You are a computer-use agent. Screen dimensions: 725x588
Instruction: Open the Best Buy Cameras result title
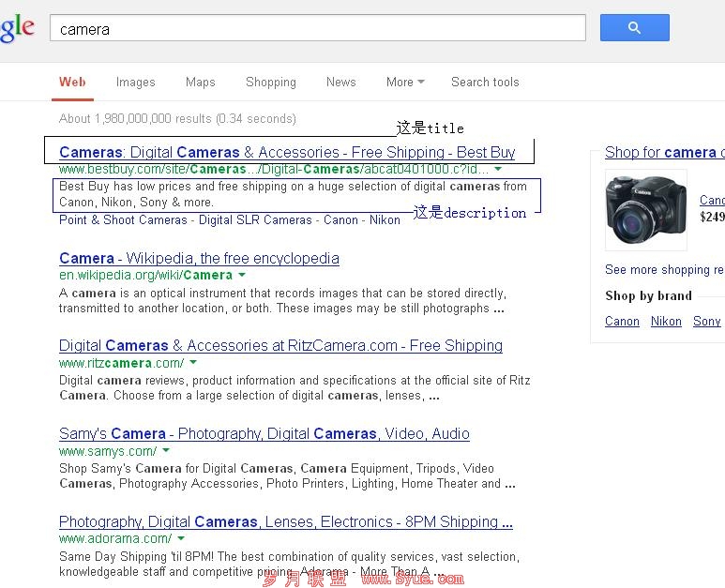(287, 152)
